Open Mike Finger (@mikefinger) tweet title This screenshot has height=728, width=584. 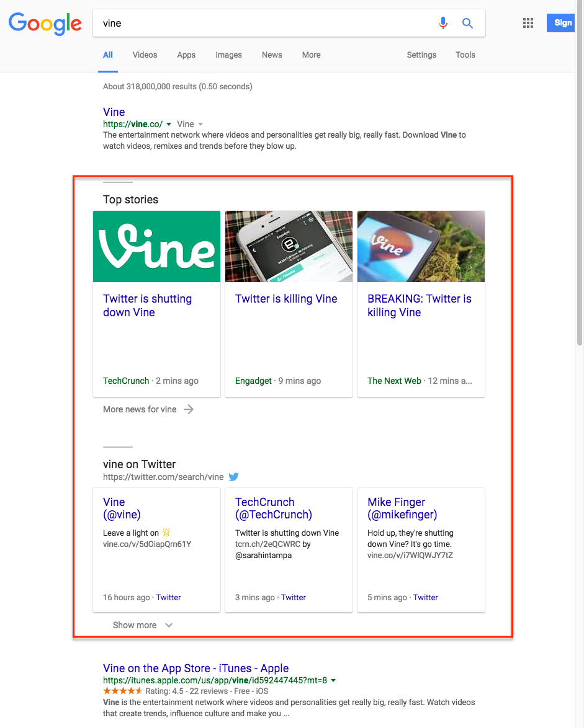(x=402, y=508)
